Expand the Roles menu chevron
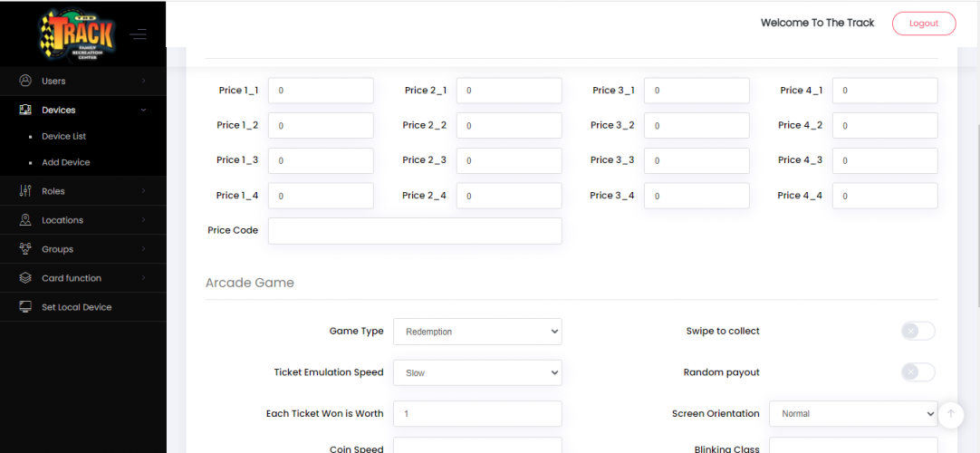Viewport: 980px width, 453px height. pos(144,190)
